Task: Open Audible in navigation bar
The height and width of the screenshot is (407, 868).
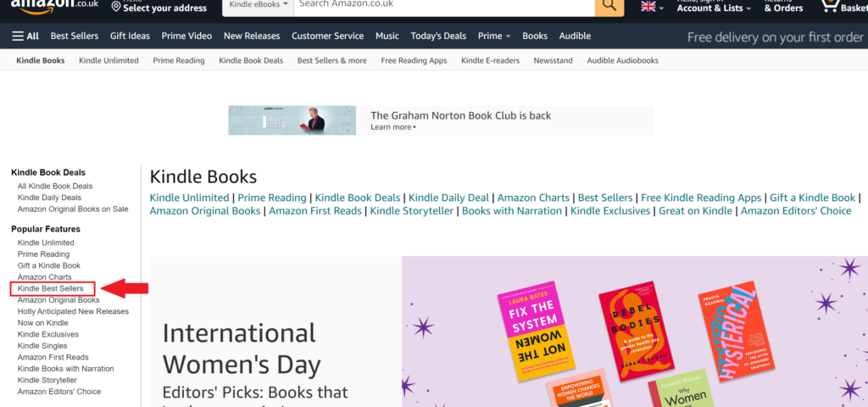Action: tap(575, 36)
